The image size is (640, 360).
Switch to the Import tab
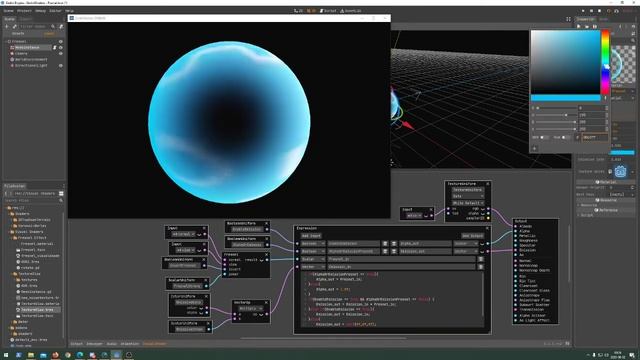(x=25, y=19)
